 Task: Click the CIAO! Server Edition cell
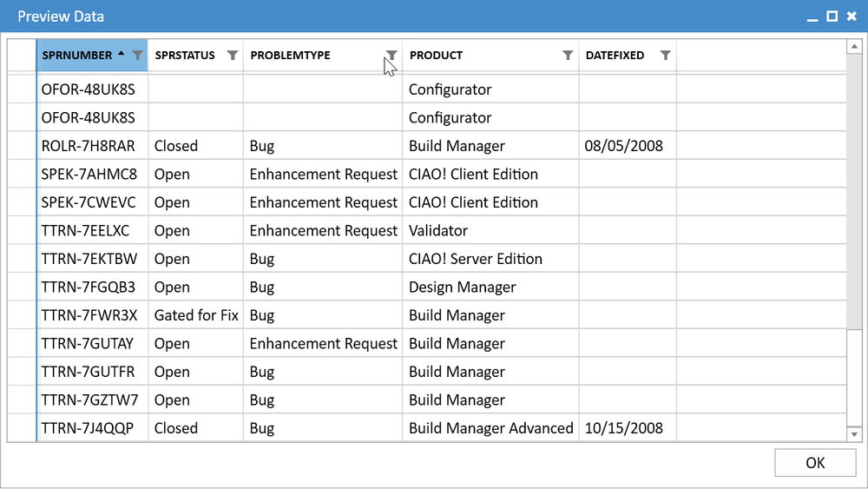491,259
